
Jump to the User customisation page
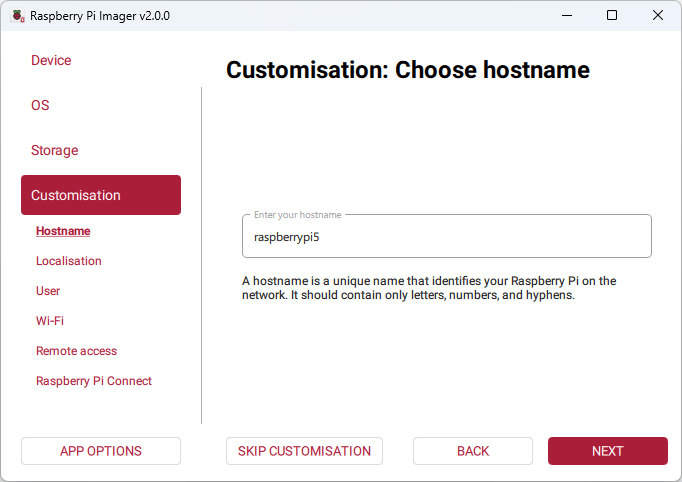click(48, 291)
